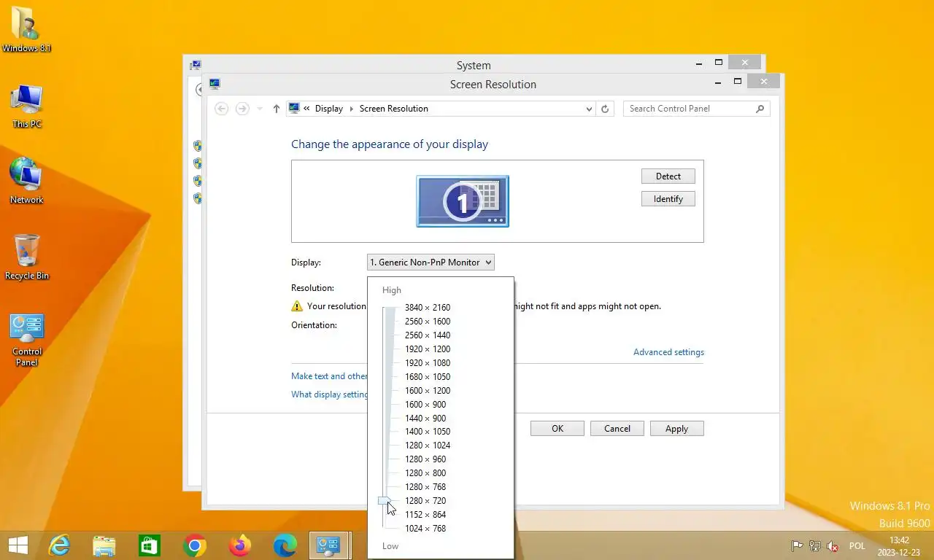Click the POL keyboard language indicator

coord(857,546)
